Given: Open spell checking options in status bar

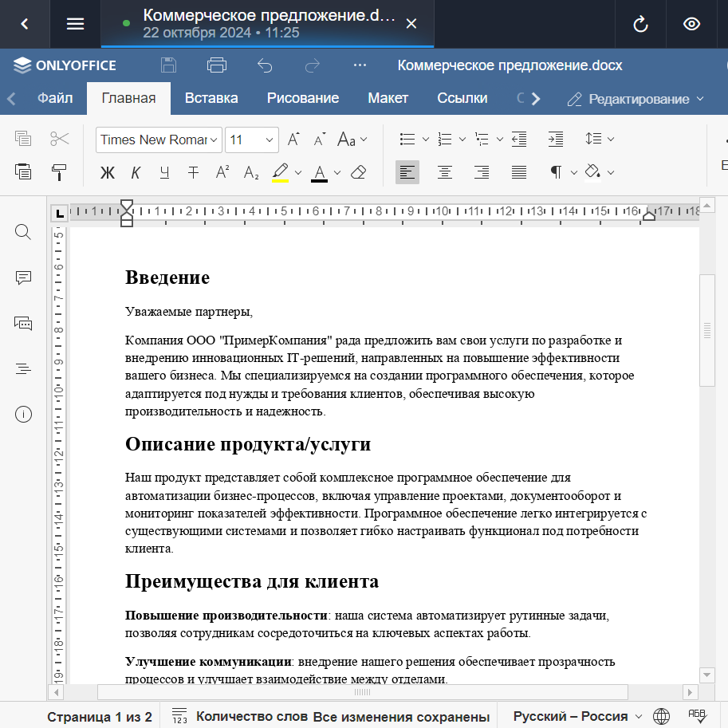Looking at the screenshot, I should coord(697,716).
